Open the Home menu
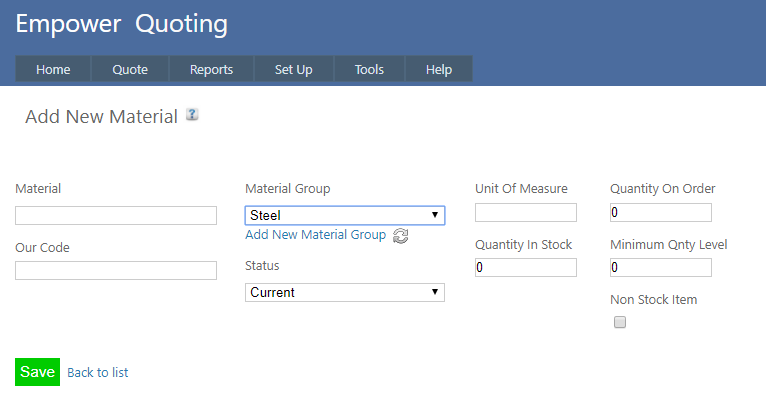Viewport: 766px width, 413px height. pos(53,69)
